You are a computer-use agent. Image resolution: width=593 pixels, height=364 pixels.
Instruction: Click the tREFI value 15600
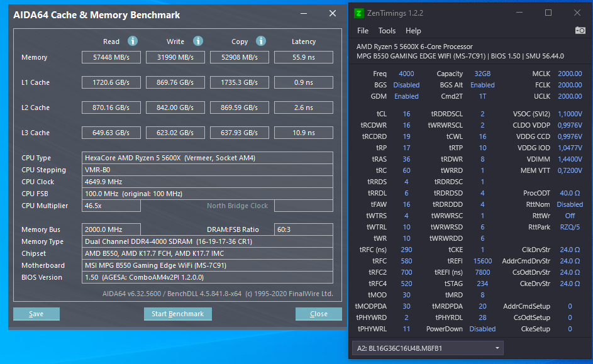click(x=482, y=261)
